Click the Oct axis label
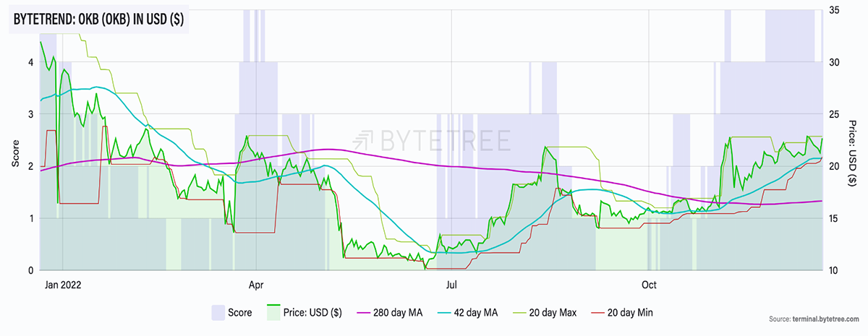868x336 pixels. click(x=649, y=284)
